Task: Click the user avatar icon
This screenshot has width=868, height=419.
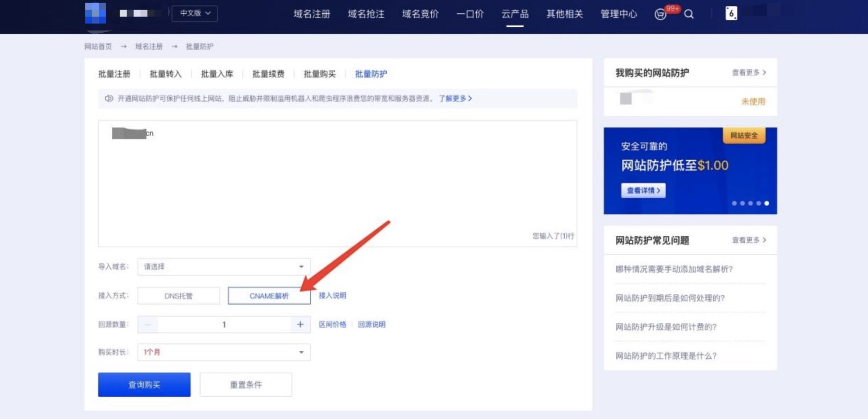Action: (x=731, y=14)
